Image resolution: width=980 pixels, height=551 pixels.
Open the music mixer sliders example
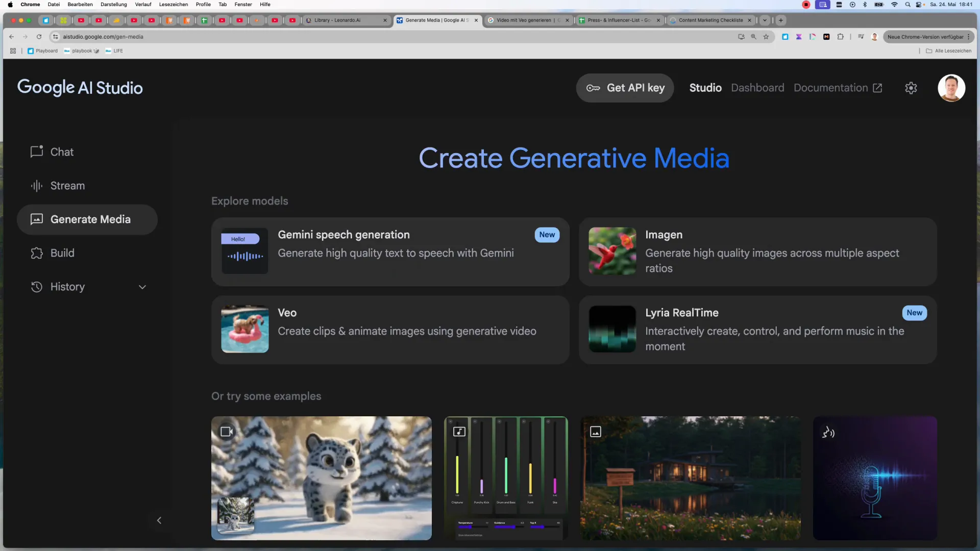coord(506,478)
